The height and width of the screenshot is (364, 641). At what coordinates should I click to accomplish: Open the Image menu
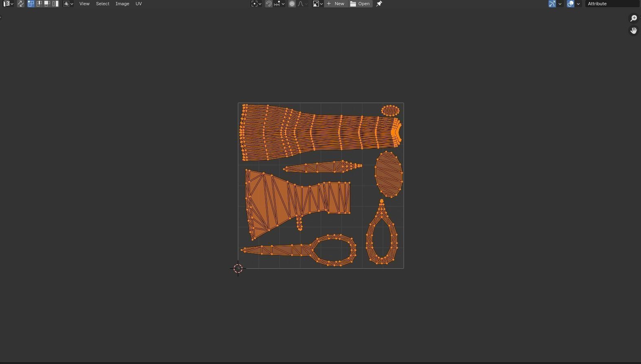122,4
